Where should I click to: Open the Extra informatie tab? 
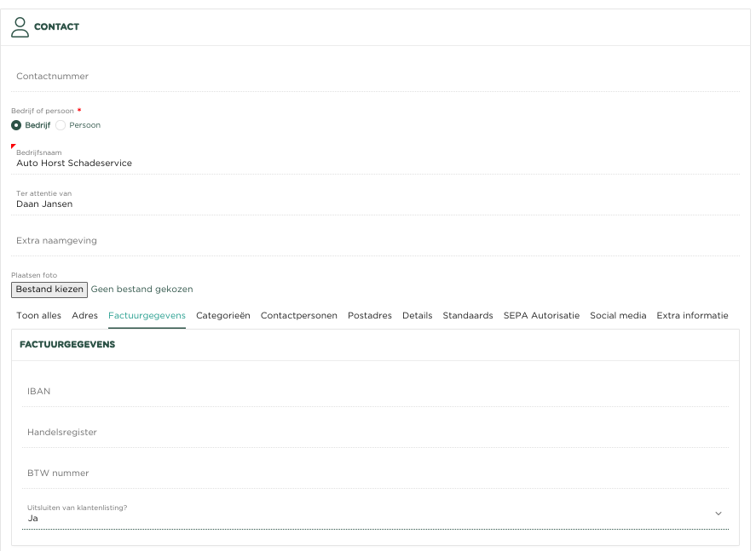click(x=692, y=315)
